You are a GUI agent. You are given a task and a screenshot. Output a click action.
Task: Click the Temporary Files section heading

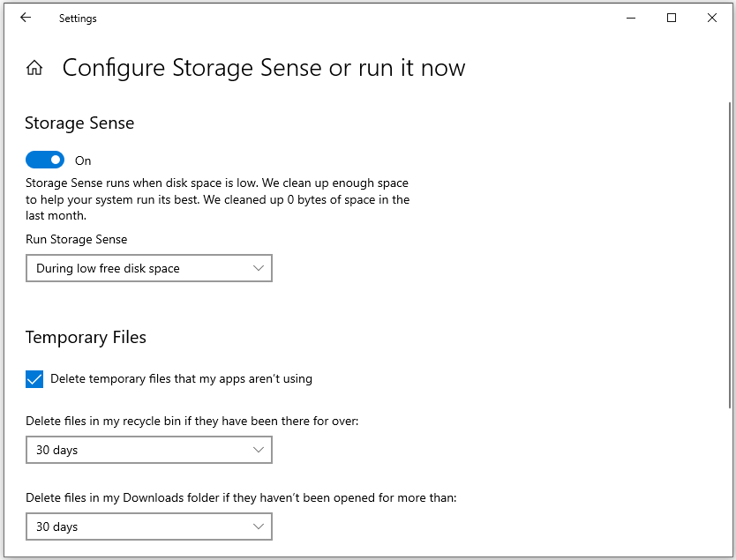click(x=86, y=338)
